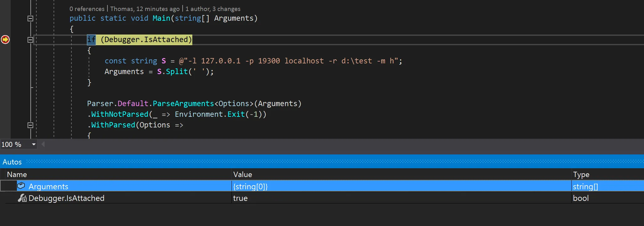Open the 100 % zoom dropdown
The width and height of the screenshot is (644, 226).
[x=34, y=144]
